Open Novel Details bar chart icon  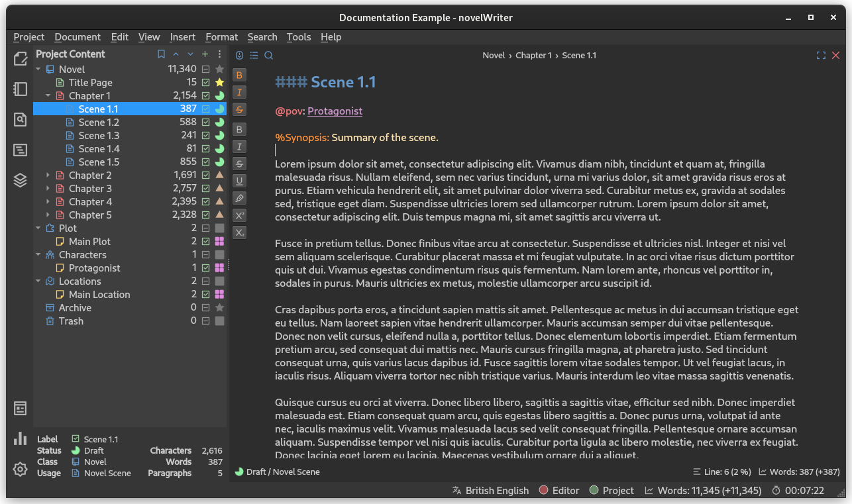coord(20,438)
